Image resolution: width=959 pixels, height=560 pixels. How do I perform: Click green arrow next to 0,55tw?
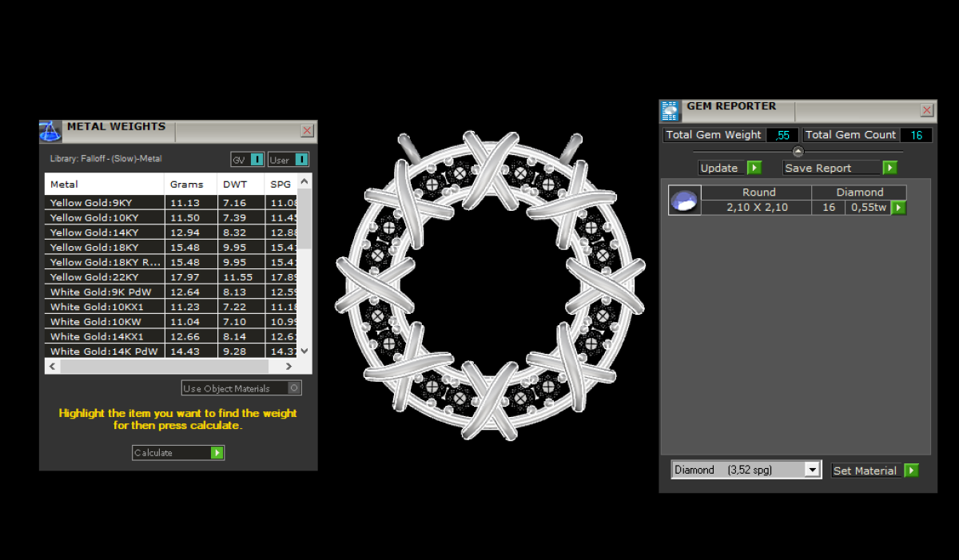(x=898, y=208)
